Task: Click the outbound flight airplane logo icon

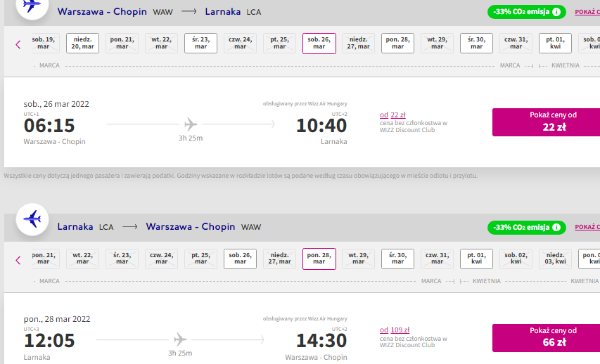Action: tap(32, 6)
